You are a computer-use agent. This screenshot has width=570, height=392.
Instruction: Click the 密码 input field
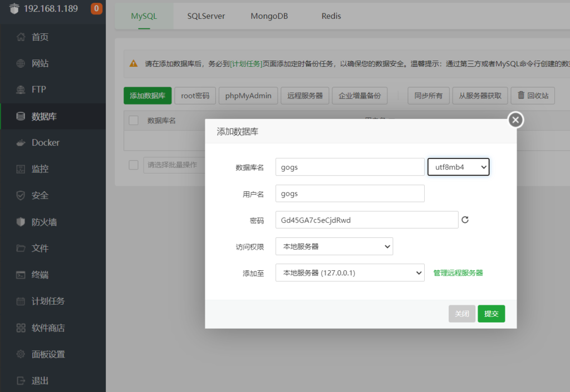pyautogui.click(x=367, y=220)
